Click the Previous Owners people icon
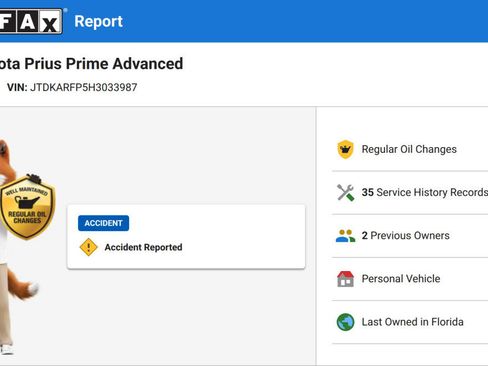 click(x=345, y=236)
